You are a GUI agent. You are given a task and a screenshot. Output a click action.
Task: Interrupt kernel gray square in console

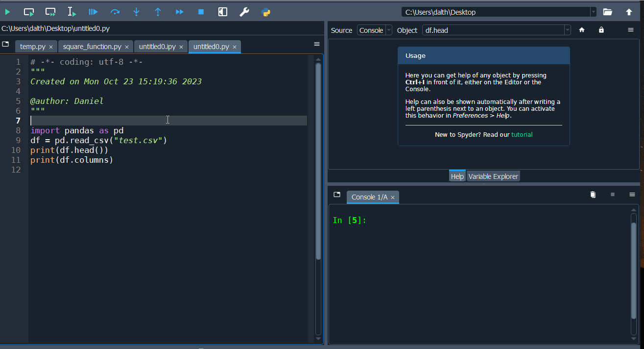(612, 195)
